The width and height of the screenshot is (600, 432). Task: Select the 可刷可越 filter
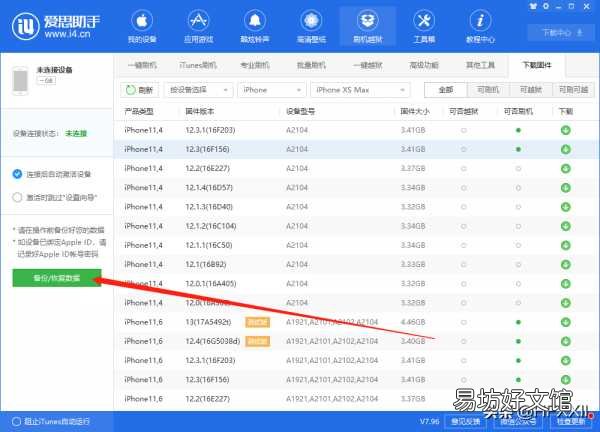(x=573, y=90)
